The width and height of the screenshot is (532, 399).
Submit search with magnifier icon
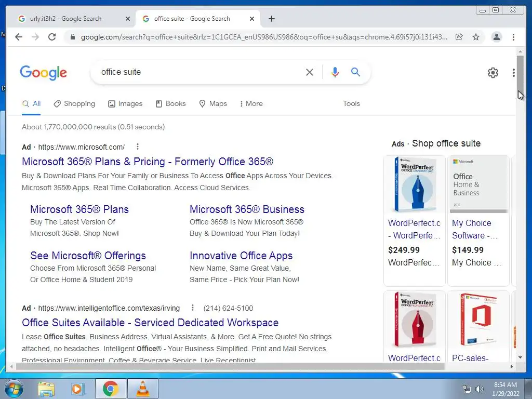(355, 72)
